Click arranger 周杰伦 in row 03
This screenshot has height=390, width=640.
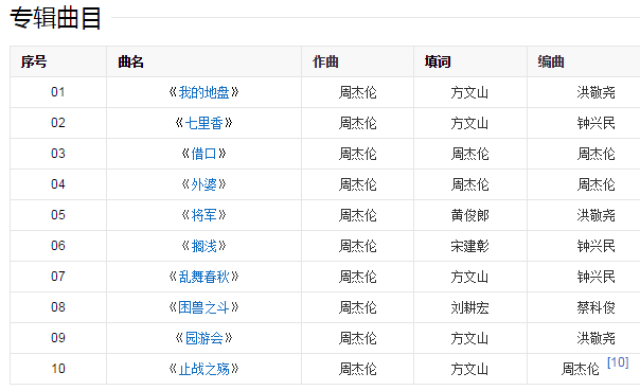coord(596,154)
